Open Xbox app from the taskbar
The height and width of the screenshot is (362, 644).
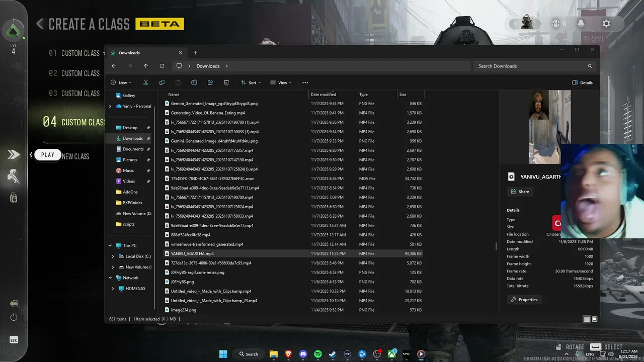(x=391, y=354)
